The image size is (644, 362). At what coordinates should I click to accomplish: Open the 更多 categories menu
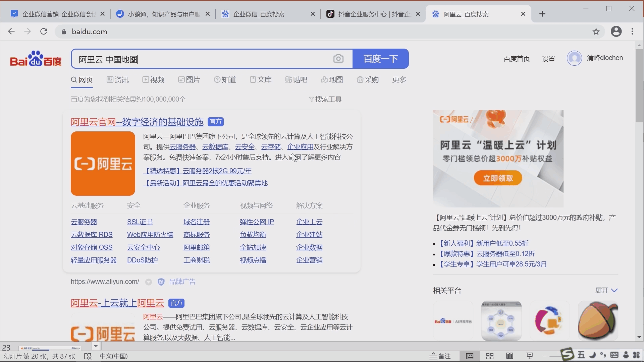[x=399, y=80]
